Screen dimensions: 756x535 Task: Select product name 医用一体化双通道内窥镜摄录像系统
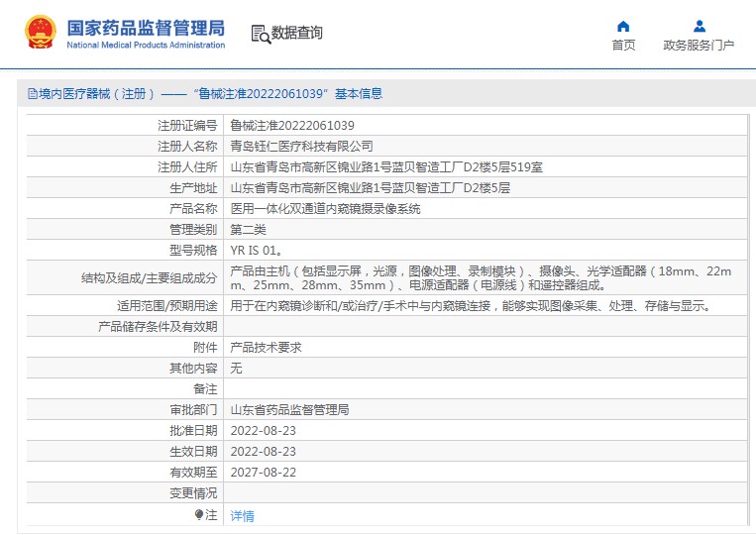[325, 209]
